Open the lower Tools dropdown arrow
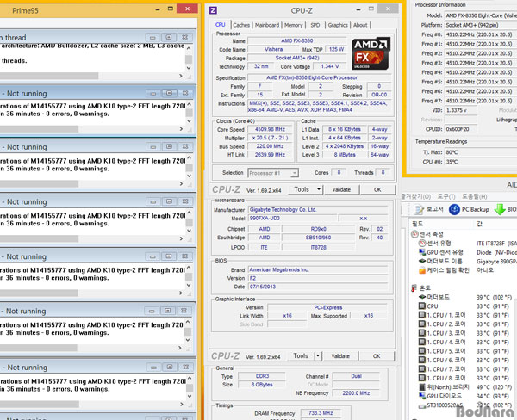The width and height of the screenshot is (517, 420). (x=318, y=356)
